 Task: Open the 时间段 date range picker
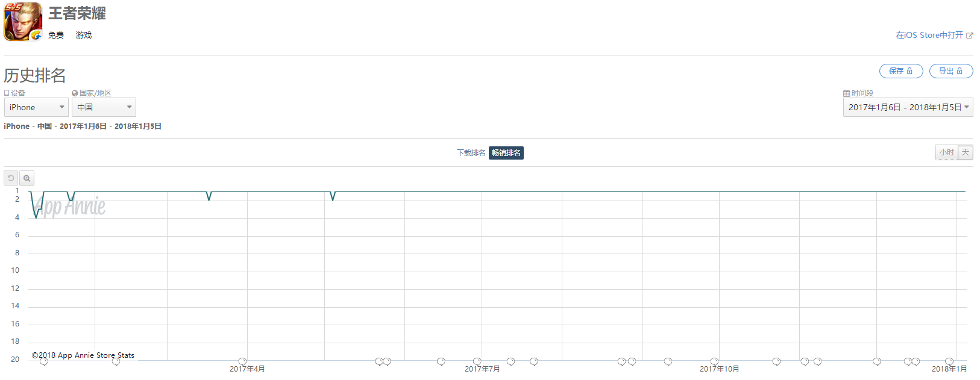(x=908, y=107)
